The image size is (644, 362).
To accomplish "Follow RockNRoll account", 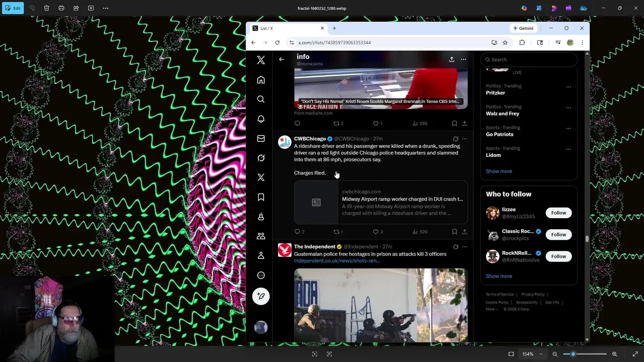I will [558, 256].
